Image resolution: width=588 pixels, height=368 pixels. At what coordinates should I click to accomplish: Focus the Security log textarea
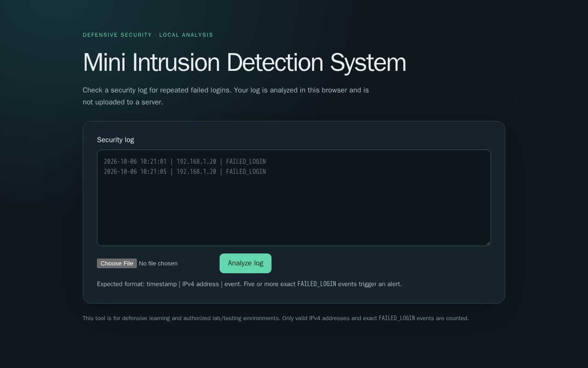click(294, 198)
